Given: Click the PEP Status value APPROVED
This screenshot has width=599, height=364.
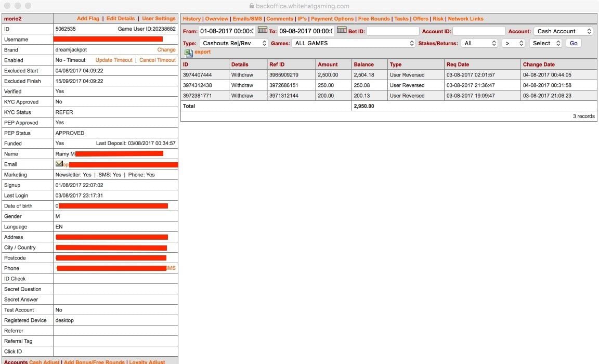Looking at the screenshot, I should [70, 133].
